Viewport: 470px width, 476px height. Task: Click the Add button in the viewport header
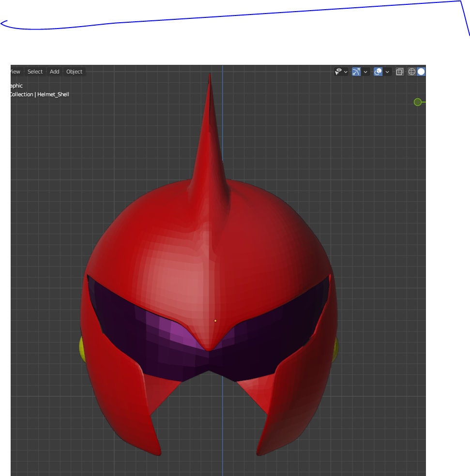point(54,72)
